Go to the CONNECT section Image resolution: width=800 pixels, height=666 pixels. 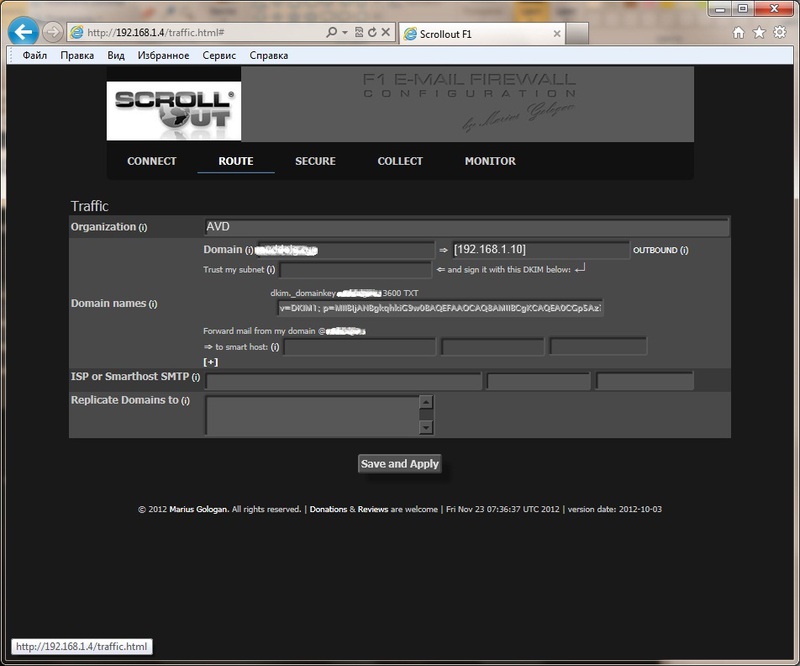(152, 161)
